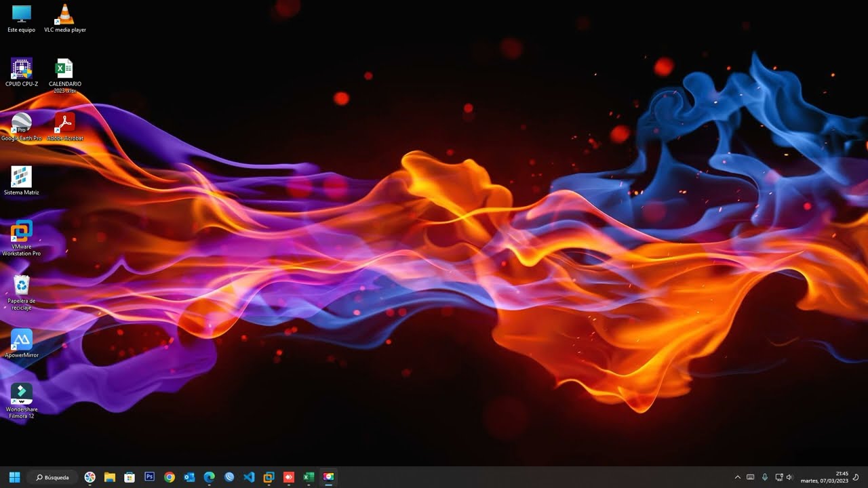This screenshot has height=488, width=868.
Task: Open the clock and date panel
Action: pyautogui.click(x=824, y=477)
